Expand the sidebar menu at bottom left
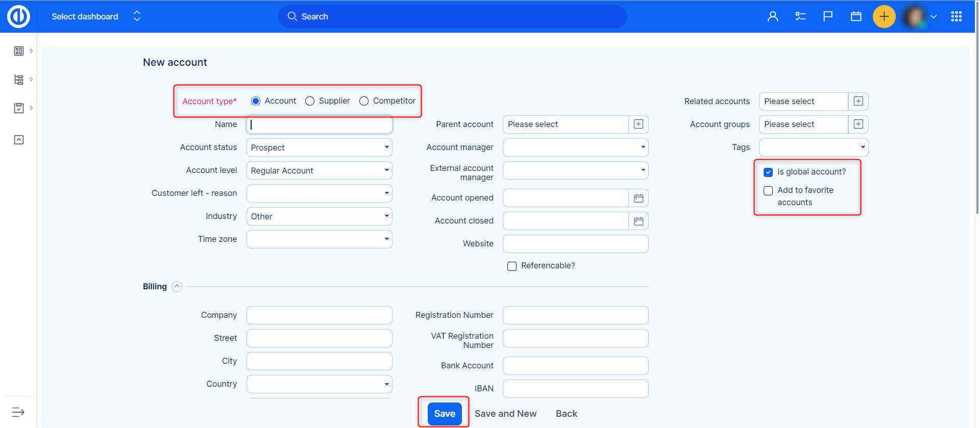This screenshot has height=428, width=980. [x=18, y=412]
